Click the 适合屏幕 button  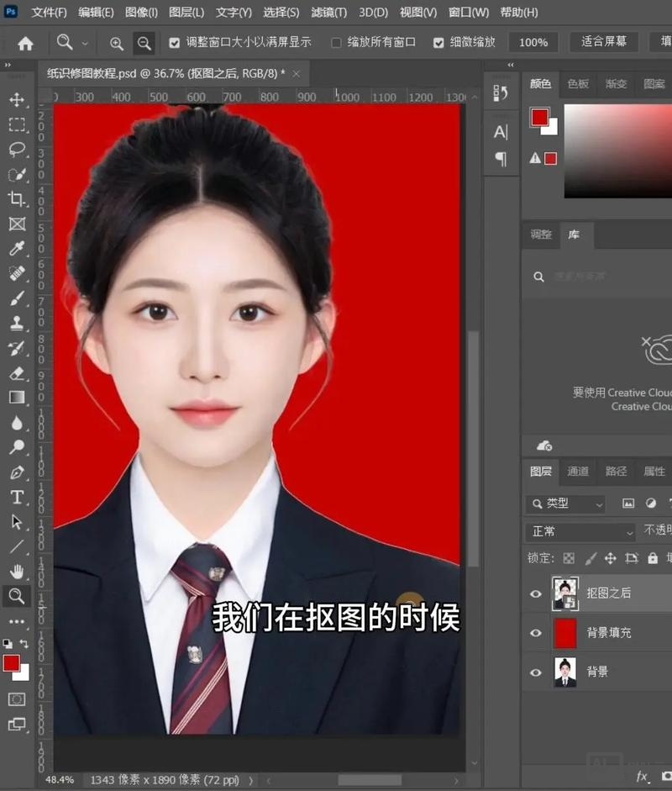coord(603,42)
